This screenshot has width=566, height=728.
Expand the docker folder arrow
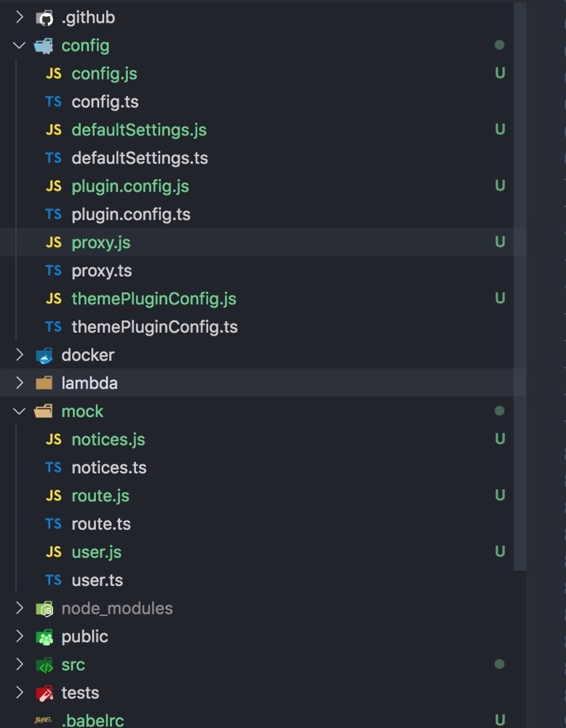(x=19, y=355)
